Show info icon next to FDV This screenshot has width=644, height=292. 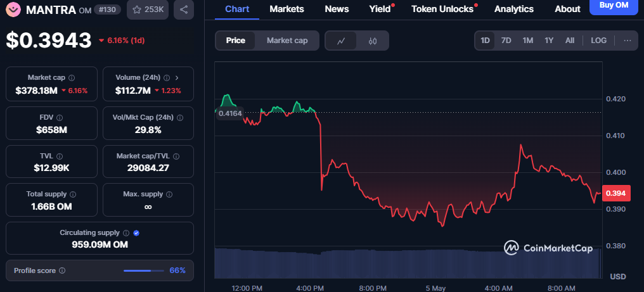(60, 117)
